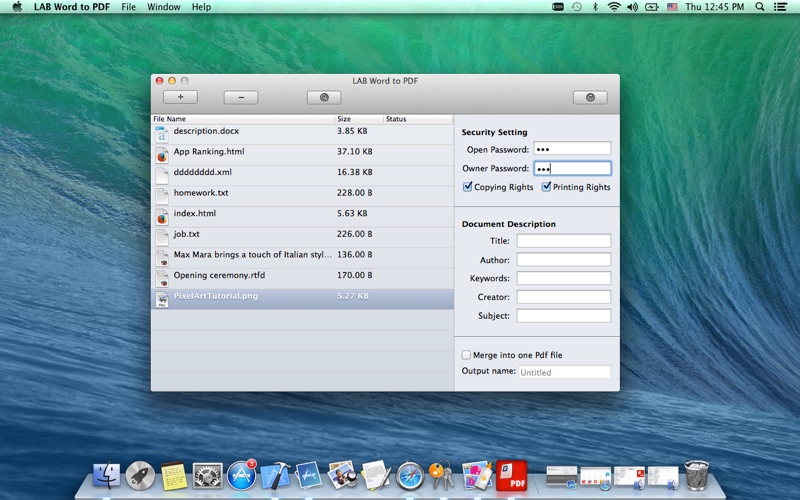Click the Subject input field
The height and width of the screenshot is (500, 800).
563,316
